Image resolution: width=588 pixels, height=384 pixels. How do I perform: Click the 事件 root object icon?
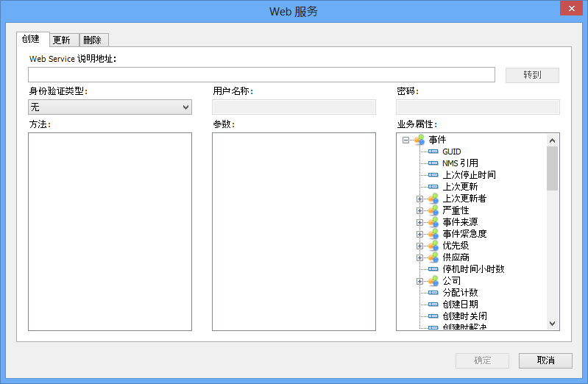point(419,140)
